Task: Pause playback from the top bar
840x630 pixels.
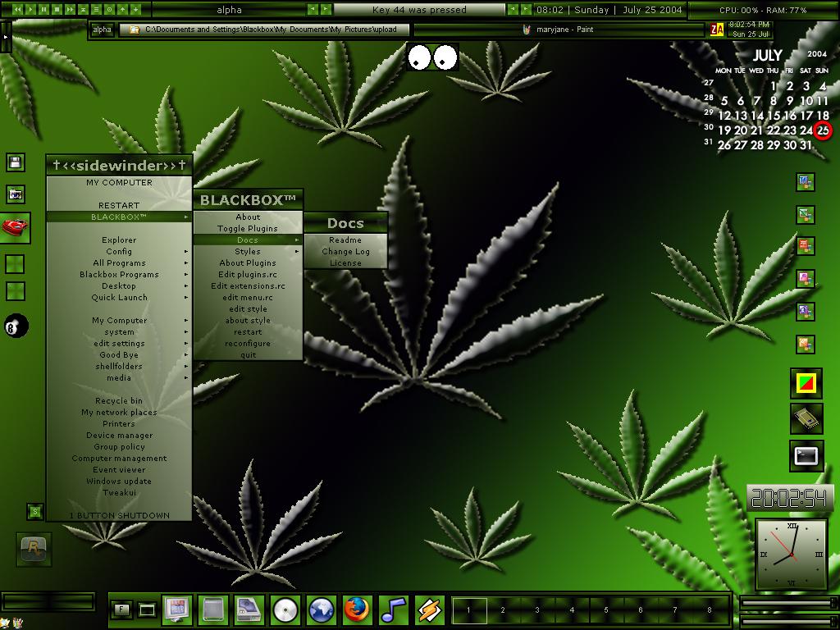Action: click(43, 9)
